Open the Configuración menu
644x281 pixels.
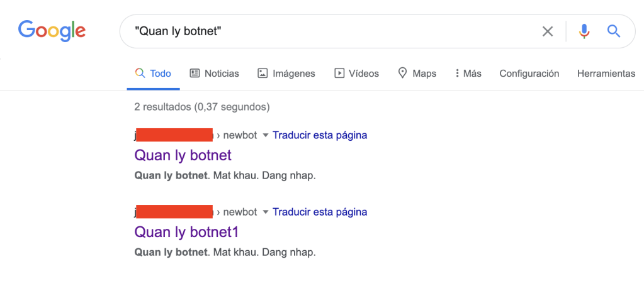[x=529, y=74]
